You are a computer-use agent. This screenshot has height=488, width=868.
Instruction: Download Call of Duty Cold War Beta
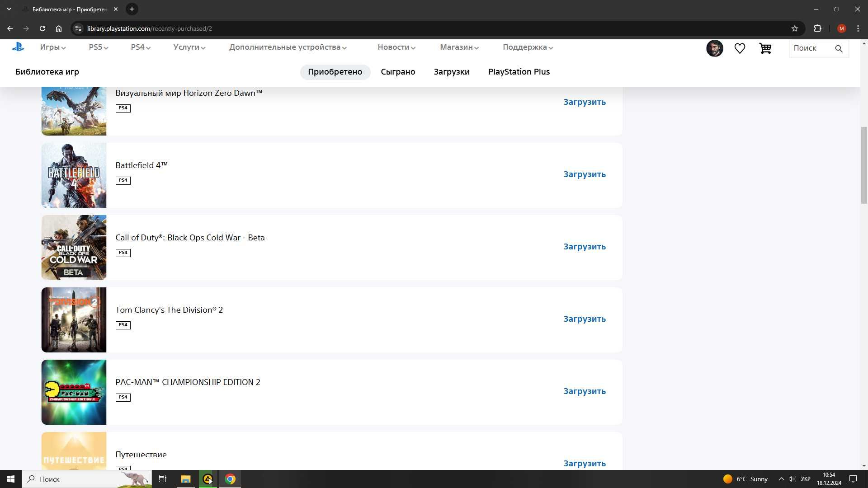click(585, 247)
